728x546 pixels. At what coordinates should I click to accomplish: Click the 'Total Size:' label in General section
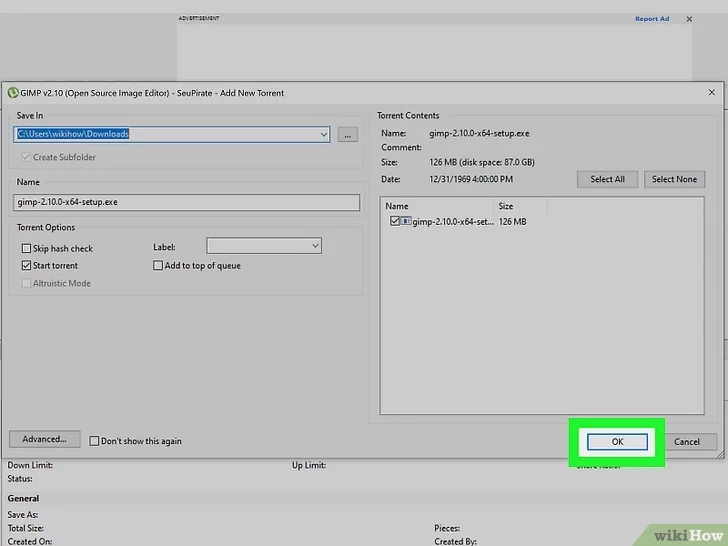coord(26,528)
